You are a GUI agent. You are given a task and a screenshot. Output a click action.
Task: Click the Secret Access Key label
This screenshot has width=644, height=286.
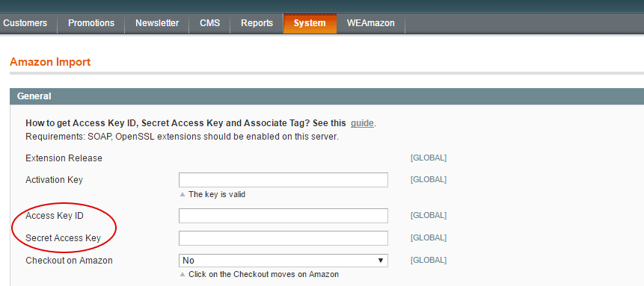pyautogui.click(x=64, y=238)
